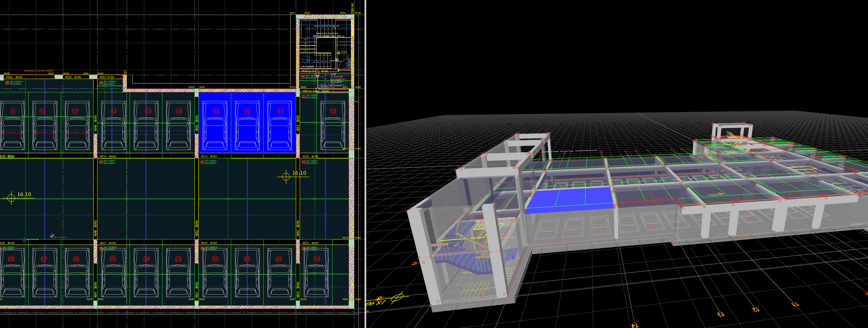
Task: Select the circled number 9 parking marker
Action: 13,111
